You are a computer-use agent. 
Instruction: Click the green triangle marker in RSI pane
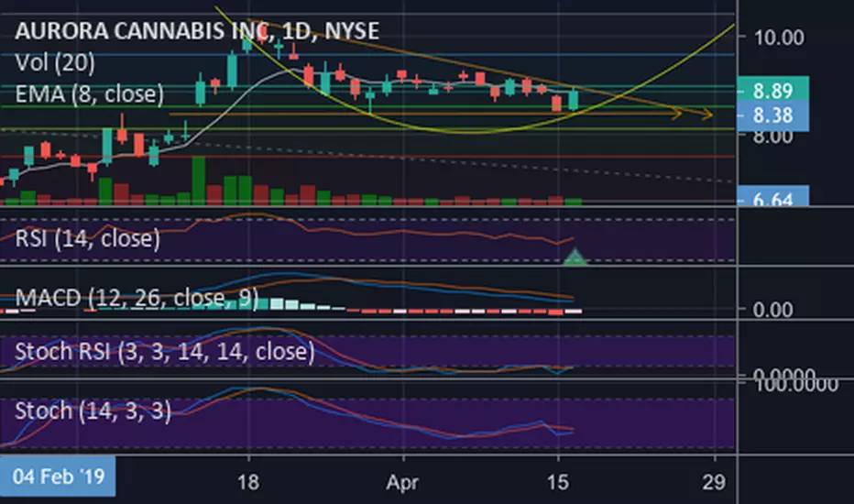[x=575, y=257]
